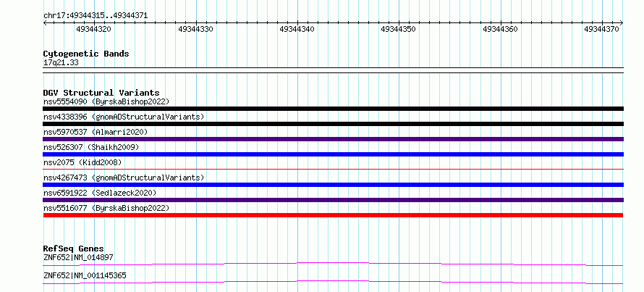
Task: Click variant label nsv5554090 (ByrskaBishop2022)
Action: click(x=106, y=101)
